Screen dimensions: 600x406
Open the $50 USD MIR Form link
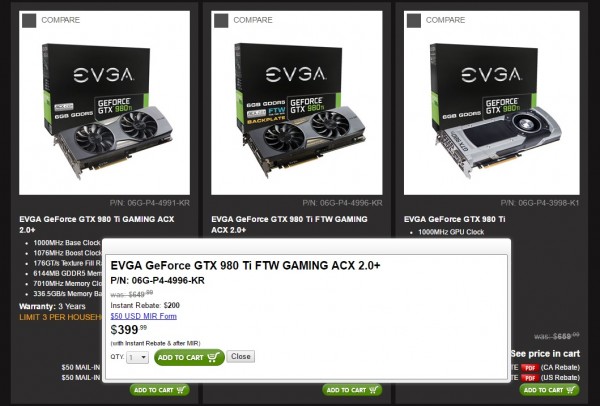coord(143,316)
